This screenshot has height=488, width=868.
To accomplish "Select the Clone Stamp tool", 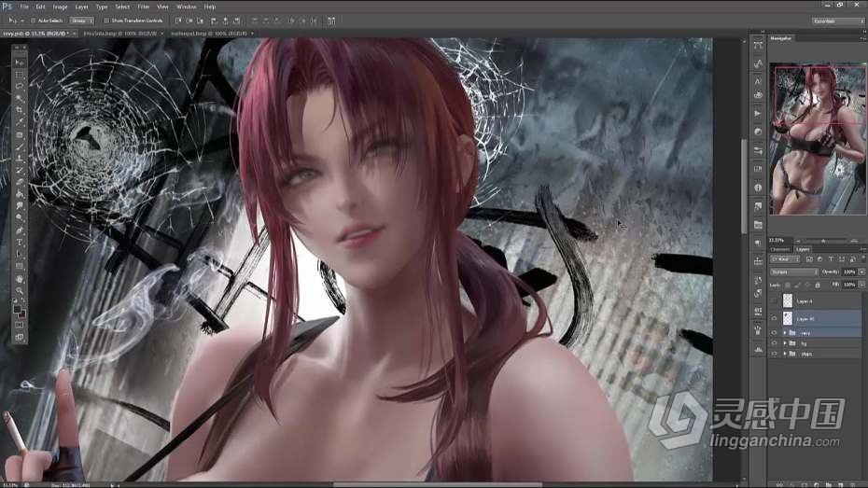I will (20, 159).
